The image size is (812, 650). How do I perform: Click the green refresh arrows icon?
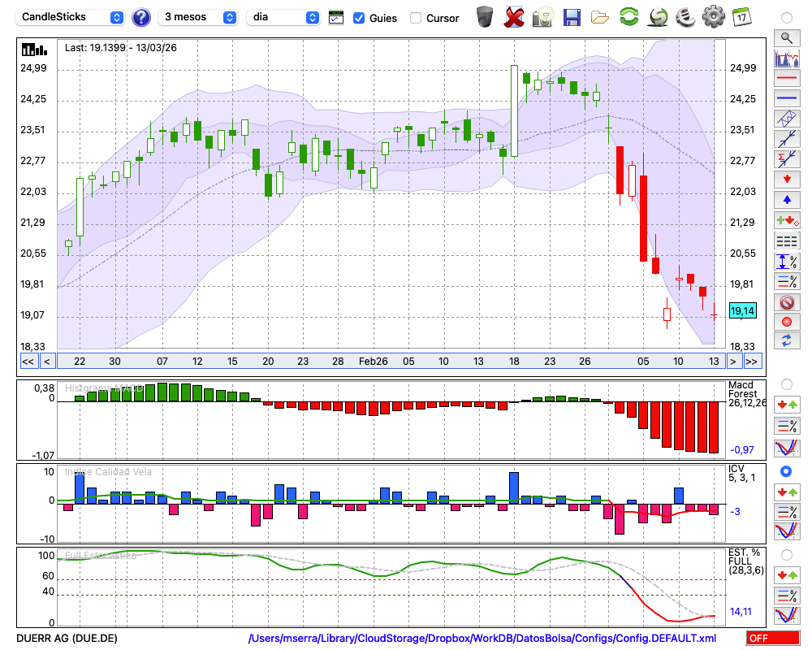pos(628,16)
